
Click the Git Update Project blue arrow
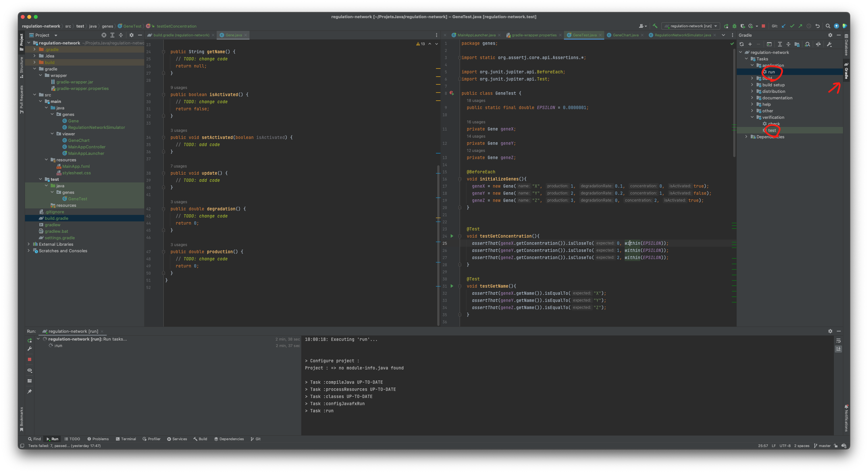click(x=784, y=26)
